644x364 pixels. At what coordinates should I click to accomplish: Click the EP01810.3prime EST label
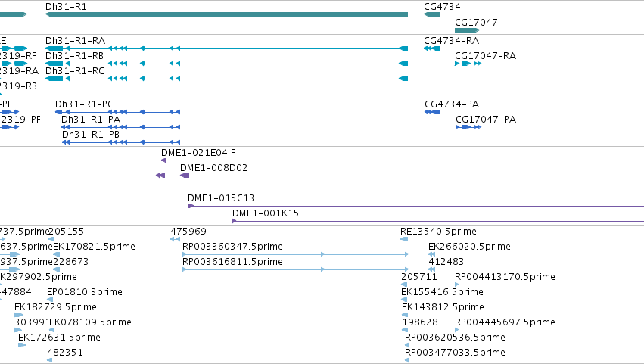pos(85,292)
